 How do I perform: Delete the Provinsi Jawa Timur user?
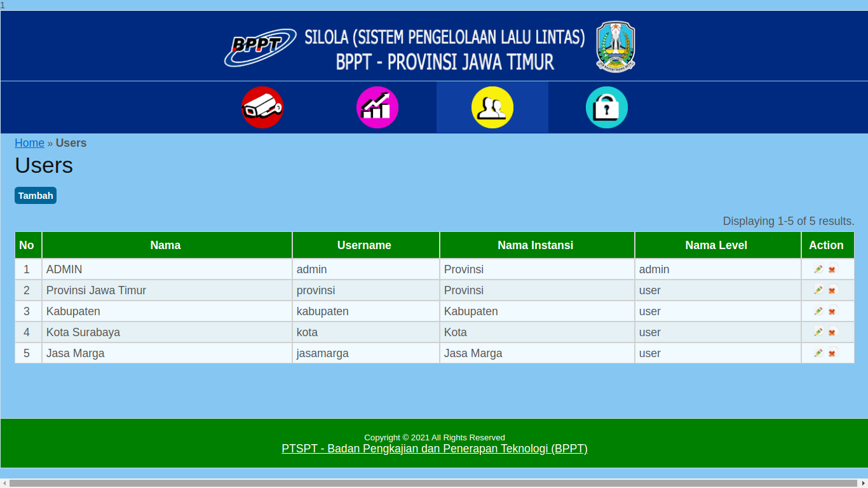(x=832, y=290)
